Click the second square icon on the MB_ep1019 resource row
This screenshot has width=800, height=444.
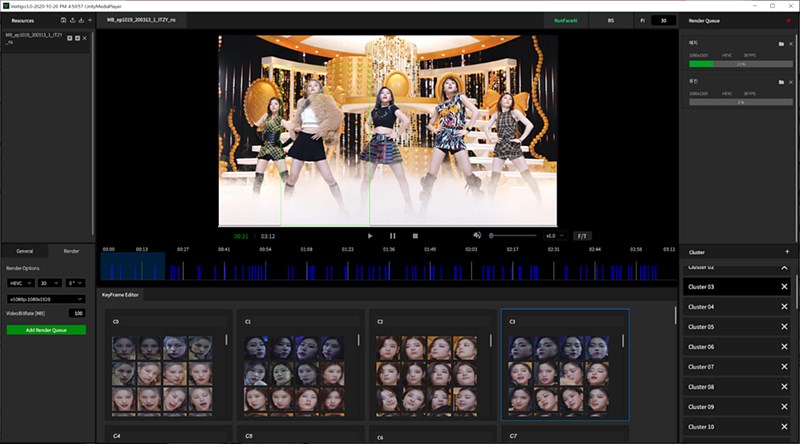[78, 38]
